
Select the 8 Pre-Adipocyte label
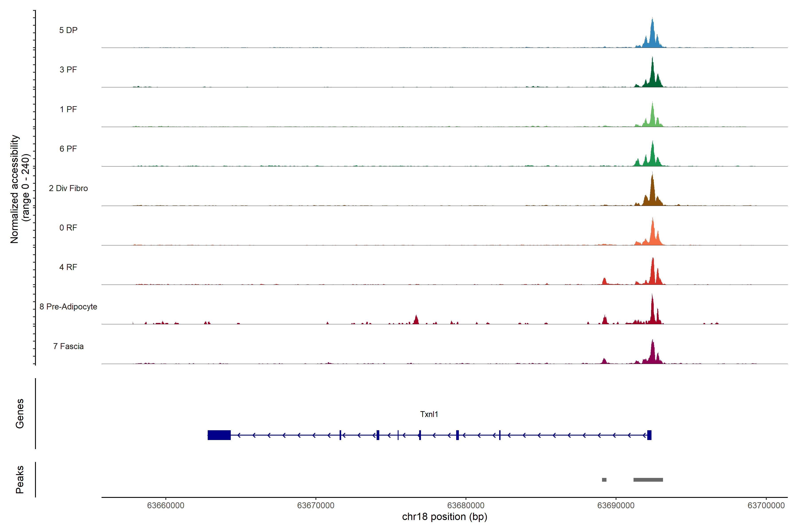click(68, 307)
